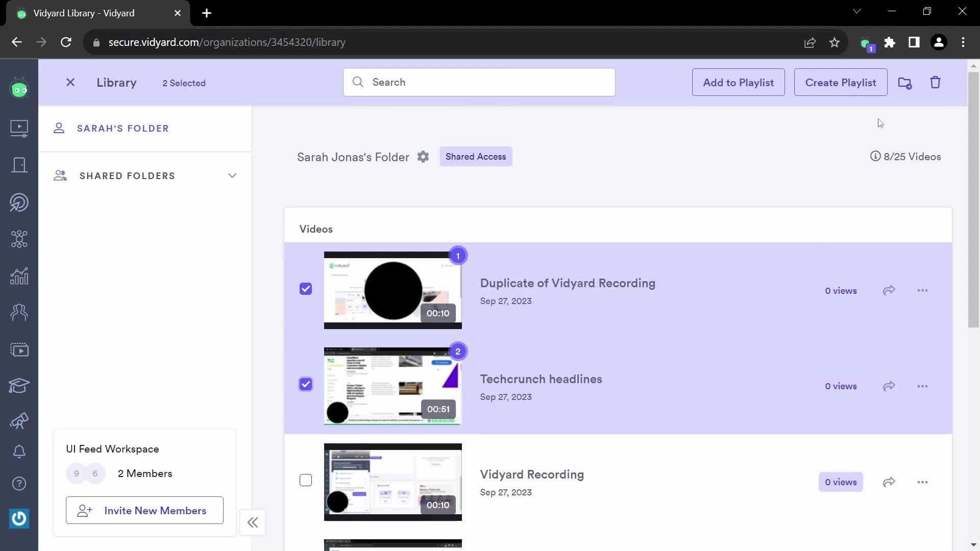This screenshot has width=980, height=551.
Task: Open the film playlist sidebar icon
Action: pyautogui.click(x=19, y=349)
